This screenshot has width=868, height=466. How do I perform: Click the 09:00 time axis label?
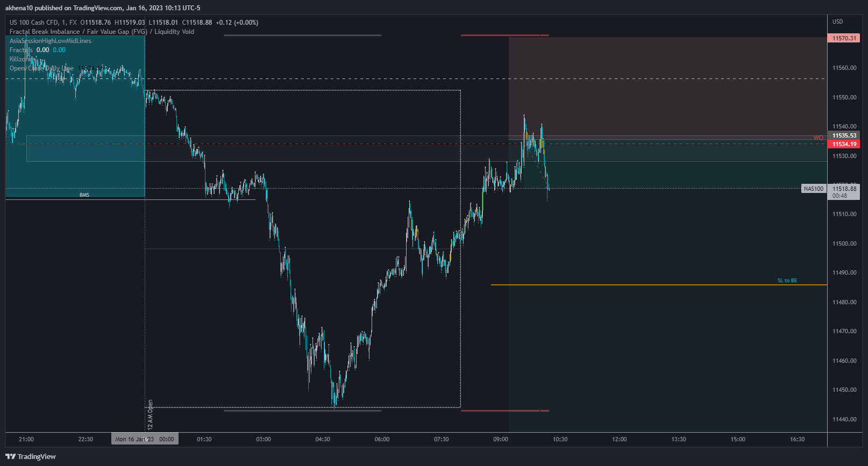[x=501, y=439]
